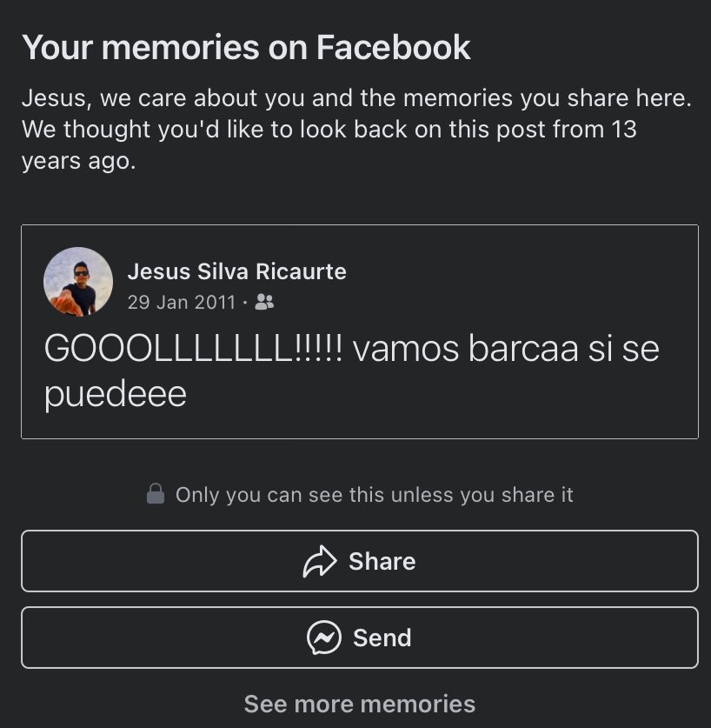Image resolution: width=711 pixels, height=728 pixels.
Task: Click the friends audience icon
Action: click(264, 303)
